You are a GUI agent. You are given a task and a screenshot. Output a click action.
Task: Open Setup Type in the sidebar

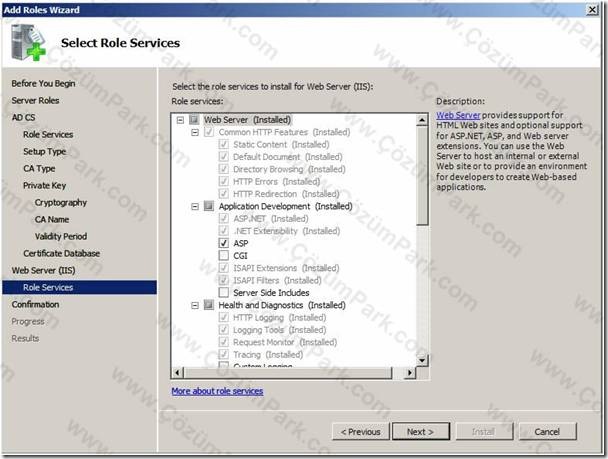click(45, 152)
